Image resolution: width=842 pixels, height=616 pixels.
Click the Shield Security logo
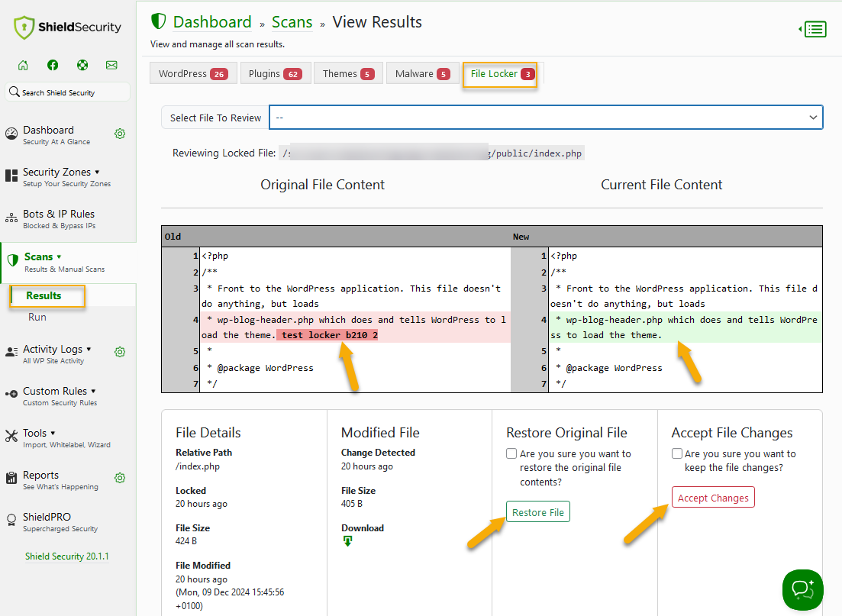coord(68,27)
